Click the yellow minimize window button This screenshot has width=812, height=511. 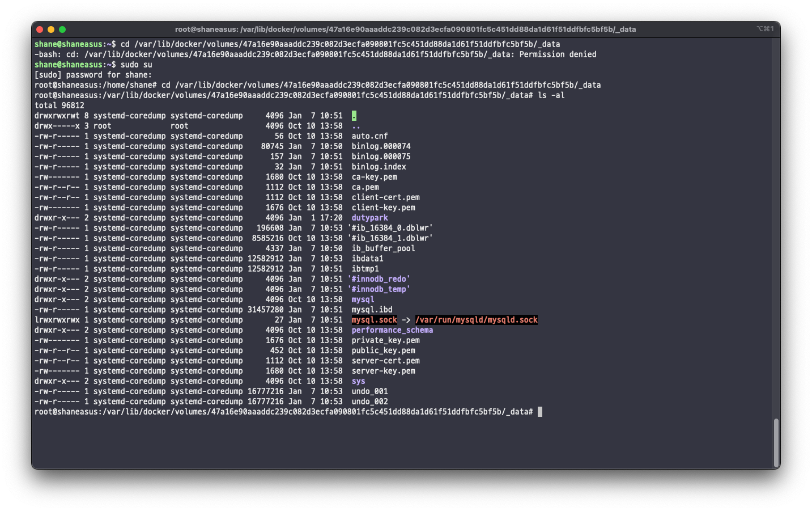point(51,29)
